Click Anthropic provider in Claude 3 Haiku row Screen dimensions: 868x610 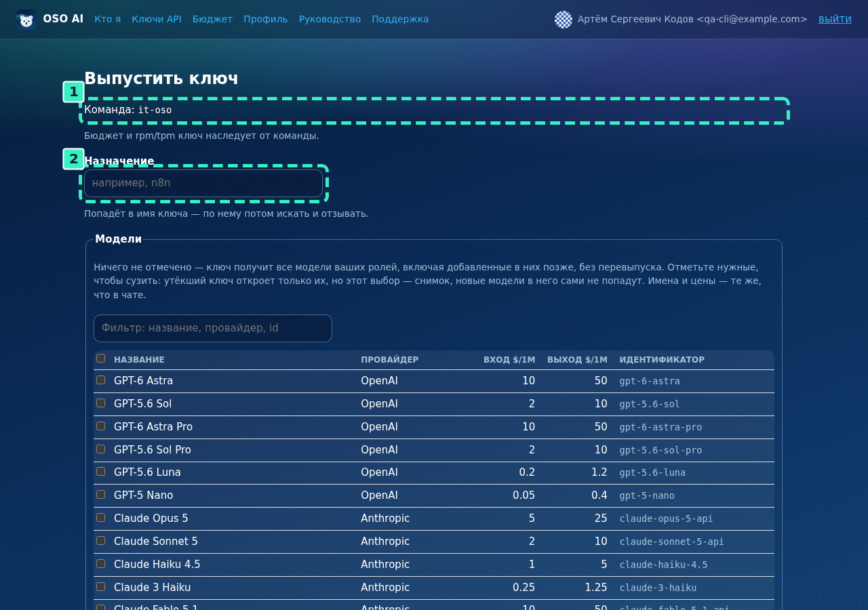click(x=385, y=588)
